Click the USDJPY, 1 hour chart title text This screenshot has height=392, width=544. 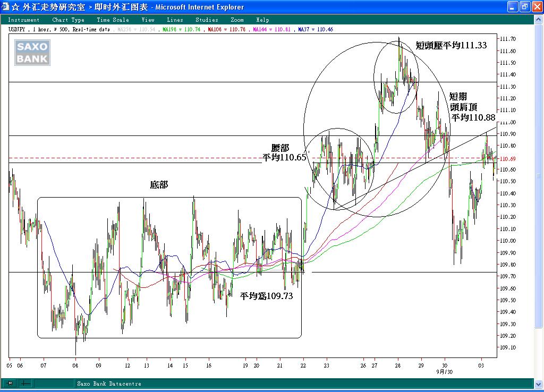59,30
